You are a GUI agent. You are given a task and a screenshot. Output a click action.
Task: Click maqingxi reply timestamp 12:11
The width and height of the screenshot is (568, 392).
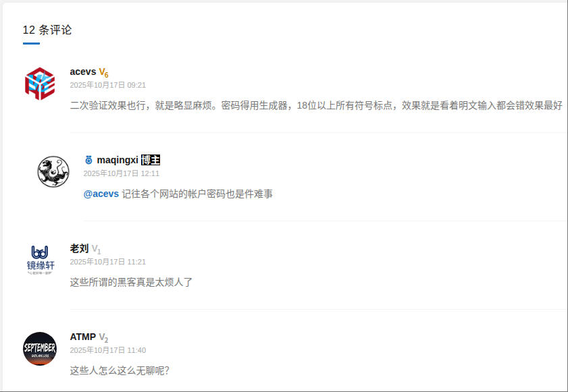[x=122, y=173]
